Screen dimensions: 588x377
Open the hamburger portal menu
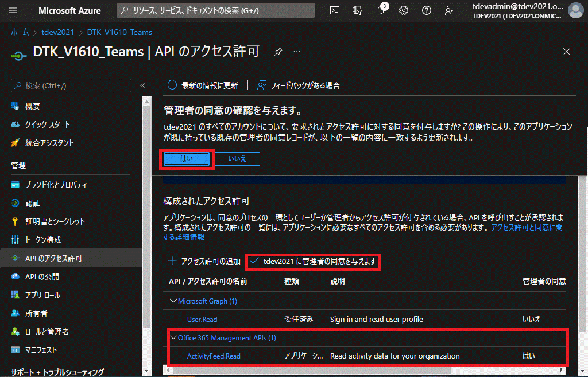click(13, 10)
